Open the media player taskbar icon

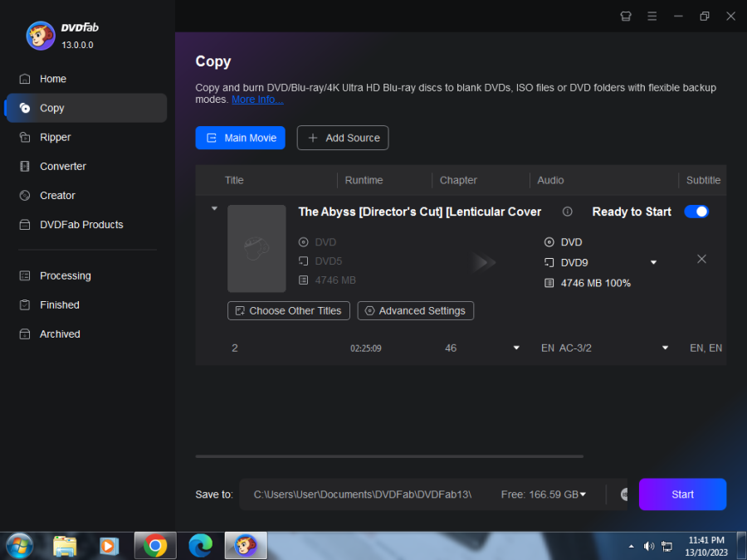click(x=109, y=546)
